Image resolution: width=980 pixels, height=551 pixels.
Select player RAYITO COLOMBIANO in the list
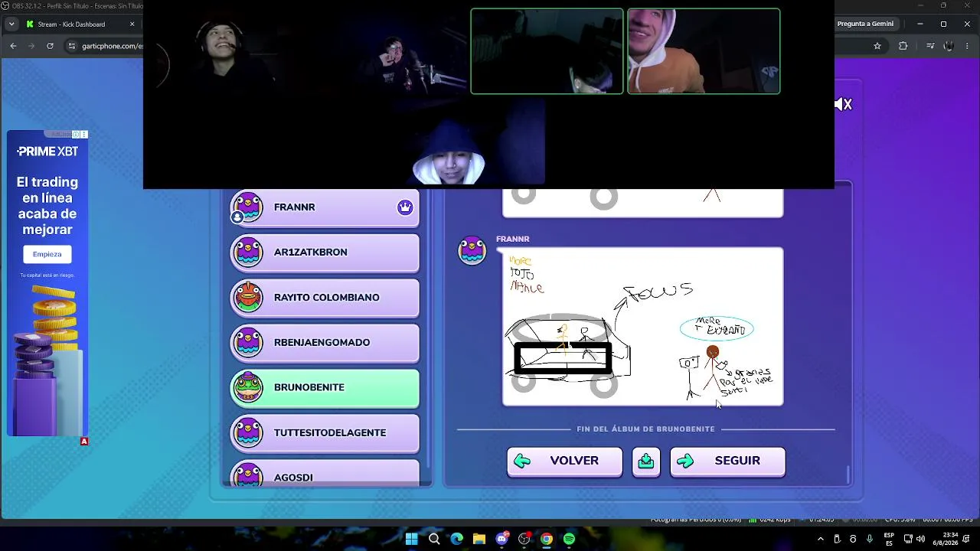[325, 298]
